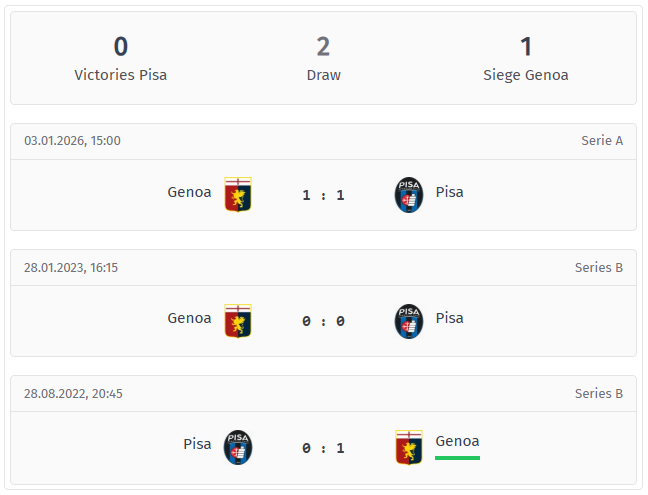Click the Serie A competition label
The height and width of the screenshot is (495, 648).
[x=602, y=141]
